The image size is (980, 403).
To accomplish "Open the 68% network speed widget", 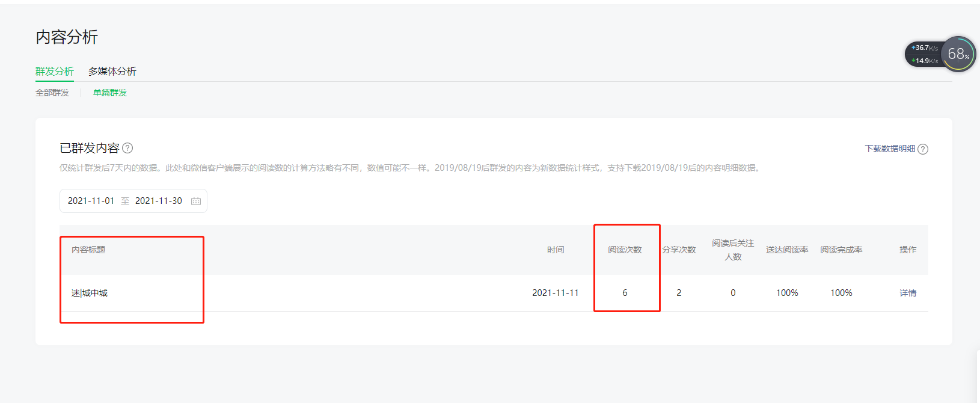I will point(958,54).
